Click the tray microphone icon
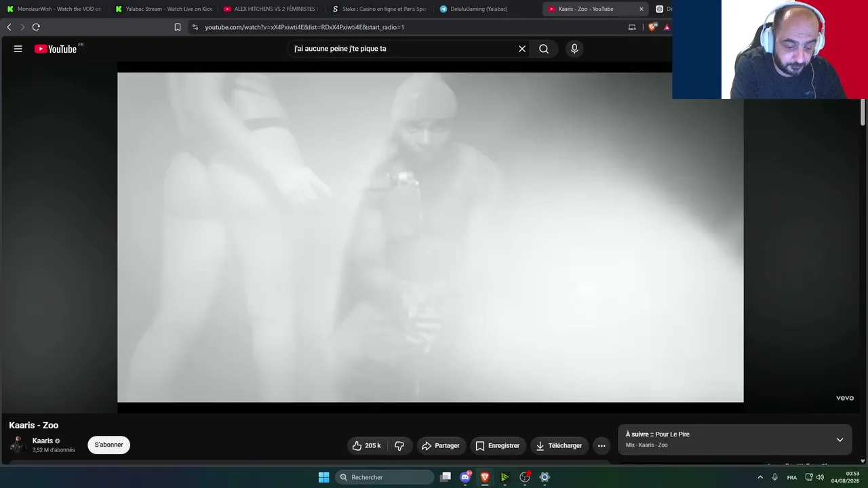Image resolution: width=868 pixels, height=488 pixels. point(775,477)
